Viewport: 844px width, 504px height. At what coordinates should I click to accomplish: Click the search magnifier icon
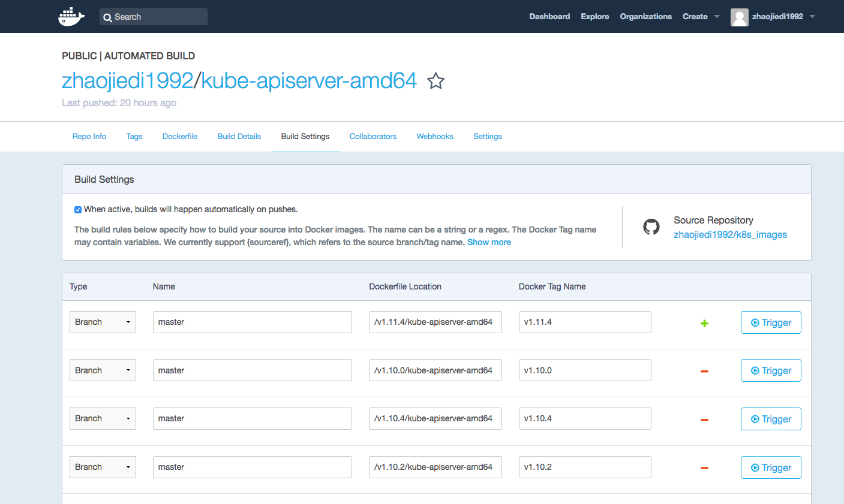coord(107,17)
